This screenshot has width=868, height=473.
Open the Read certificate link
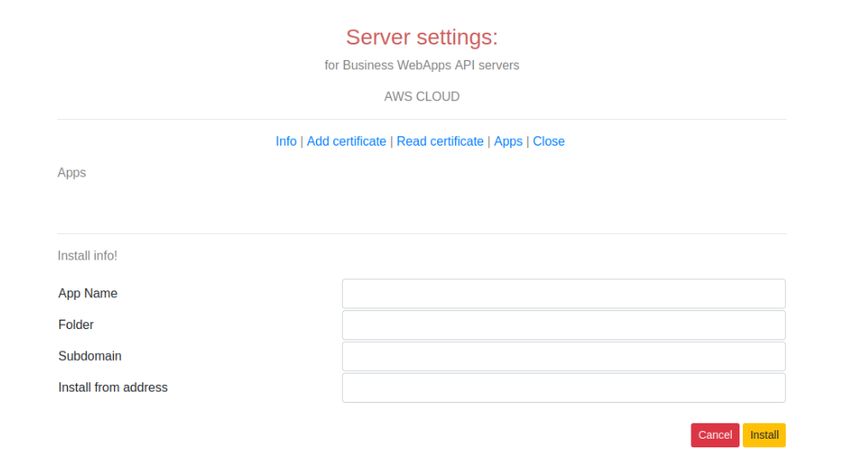click(440, 141)
